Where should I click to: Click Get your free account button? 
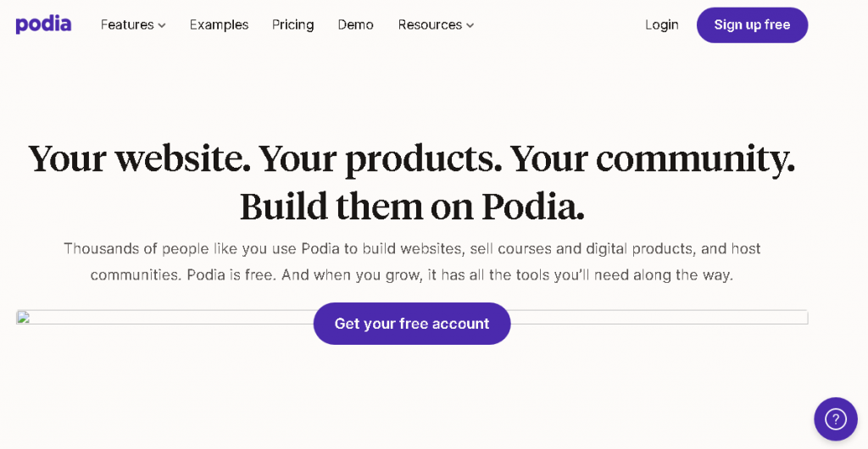click(412, 324)
